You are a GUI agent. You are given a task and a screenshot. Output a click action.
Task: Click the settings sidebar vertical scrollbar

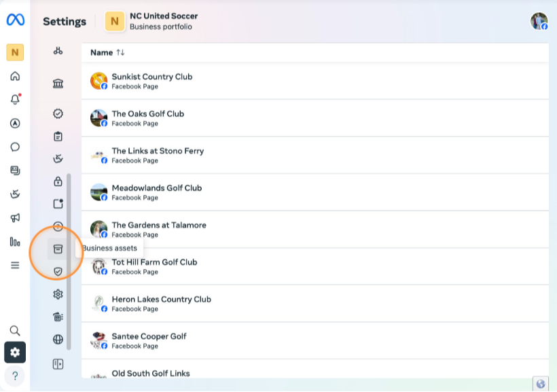point(69,258)
